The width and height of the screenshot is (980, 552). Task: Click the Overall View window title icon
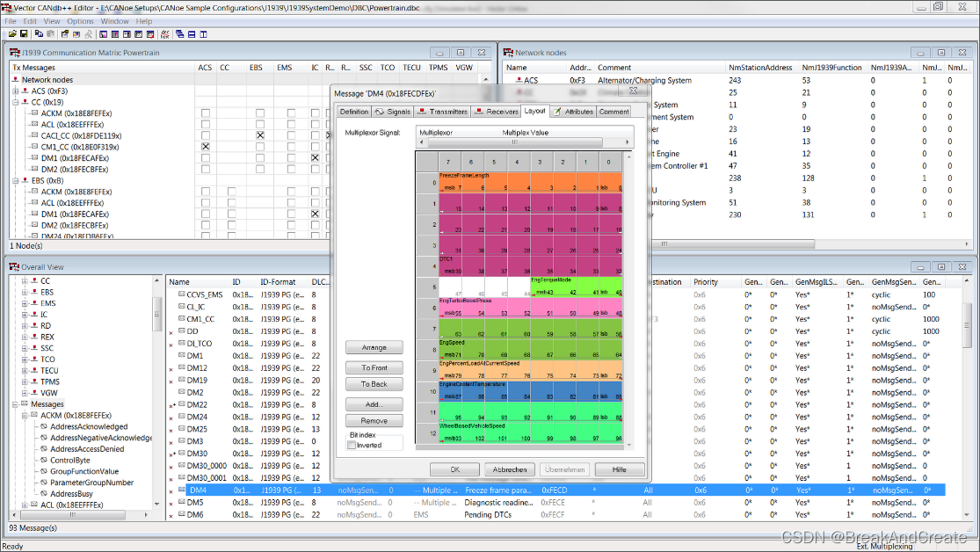[14, 266]
